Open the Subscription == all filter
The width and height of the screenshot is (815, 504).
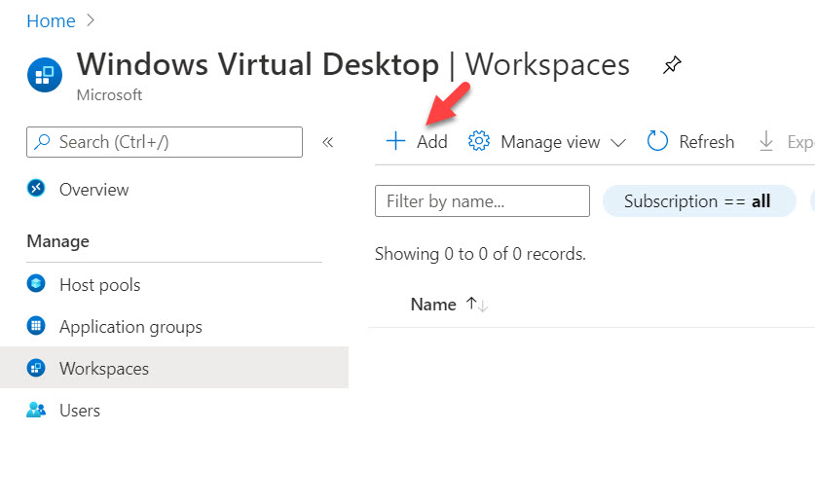pos(699,201)
